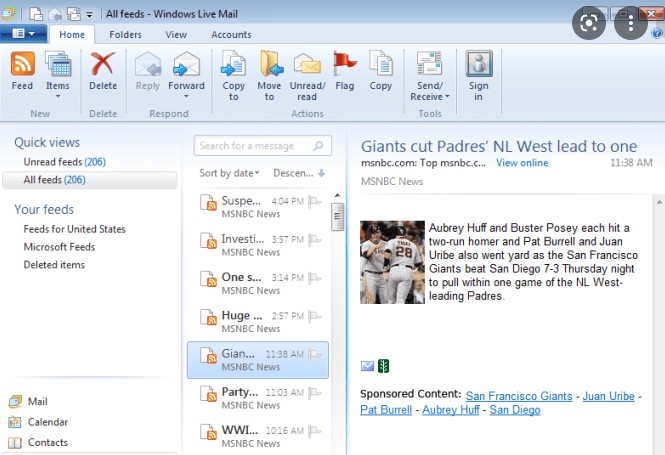Sign in to Windows Live
Screen dimensions: 665x455
(x=478, y=76)
